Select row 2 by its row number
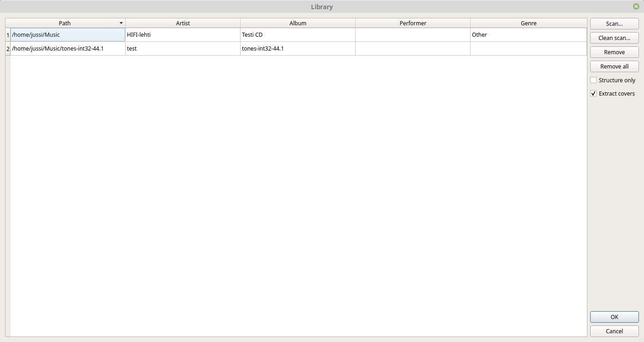Image resolution: width=644 pixels, height=342 pixels. pyautogui.click(x=8, y=49)
